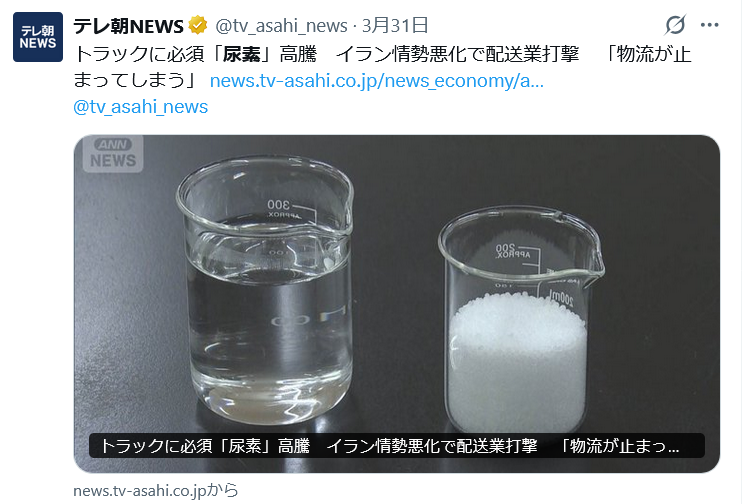Click the gold verified badge
The image size is (748, 504).
pos(197,25)
